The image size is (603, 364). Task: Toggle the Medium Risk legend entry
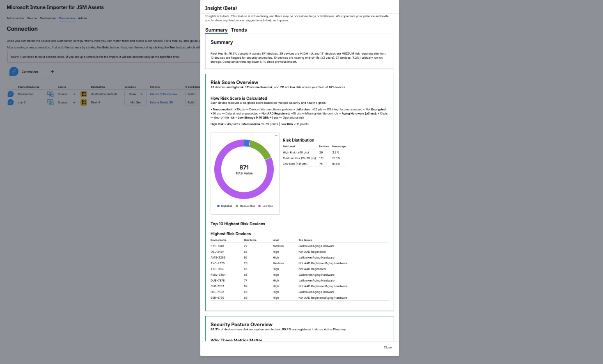click(245, 206)
